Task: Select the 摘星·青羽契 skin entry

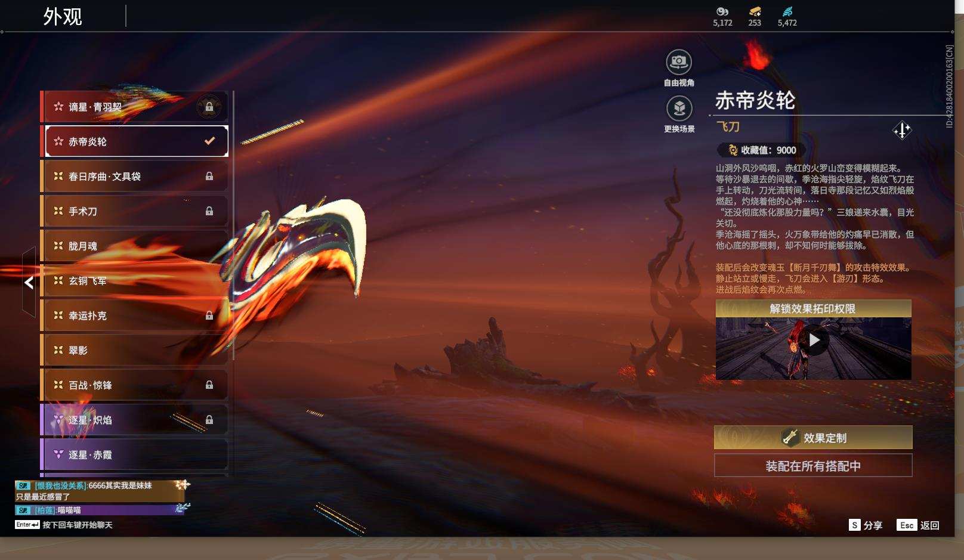Action: (x=134, y=107)
